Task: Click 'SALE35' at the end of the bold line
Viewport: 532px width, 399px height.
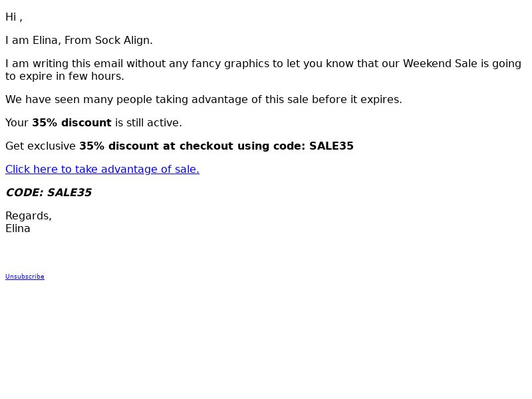Action: tap(331, 146)
